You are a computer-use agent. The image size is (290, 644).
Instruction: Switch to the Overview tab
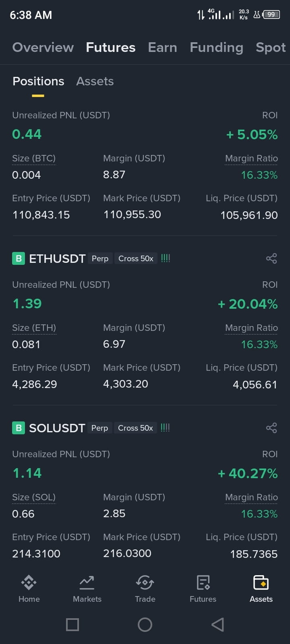point(43,47)
